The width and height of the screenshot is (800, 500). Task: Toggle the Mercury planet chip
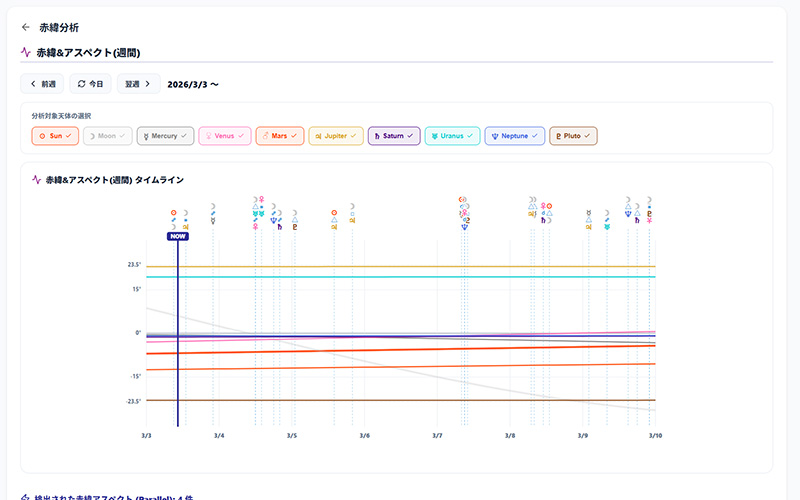click(x=164, y=135)
